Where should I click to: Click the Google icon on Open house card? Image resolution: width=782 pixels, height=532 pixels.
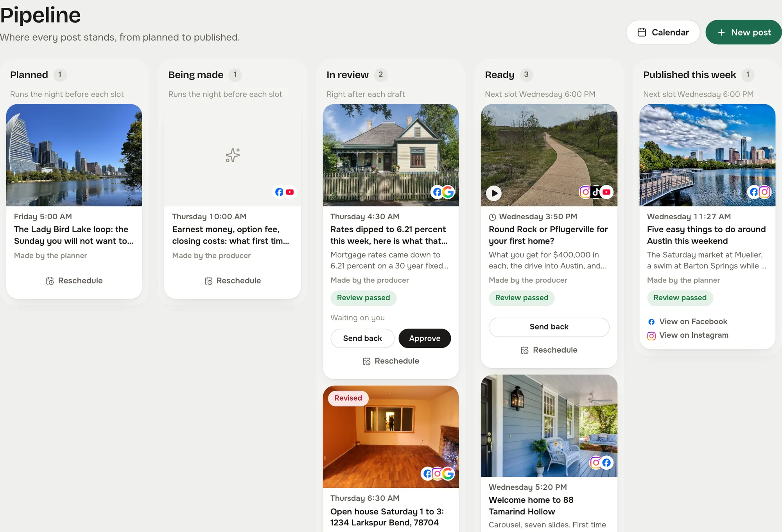click(x=448, y=474)
